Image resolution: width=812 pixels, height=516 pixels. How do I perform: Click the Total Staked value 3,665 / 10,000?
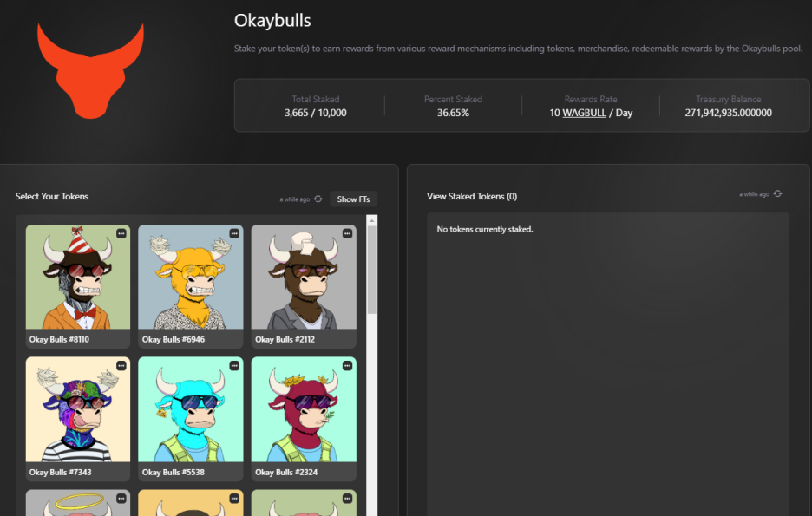point(316,113)
